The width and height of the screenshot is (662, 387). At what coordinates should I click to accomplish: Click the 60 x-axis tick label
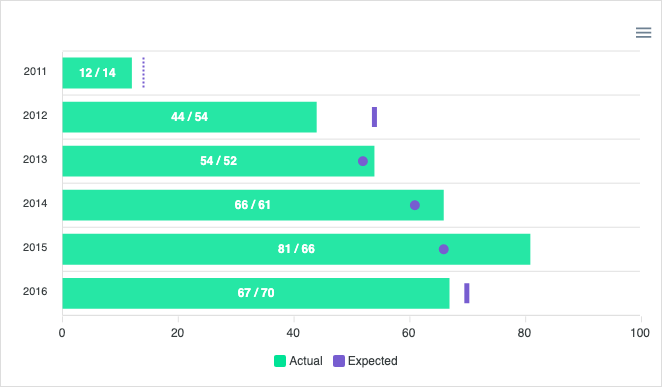click(409, 333)
